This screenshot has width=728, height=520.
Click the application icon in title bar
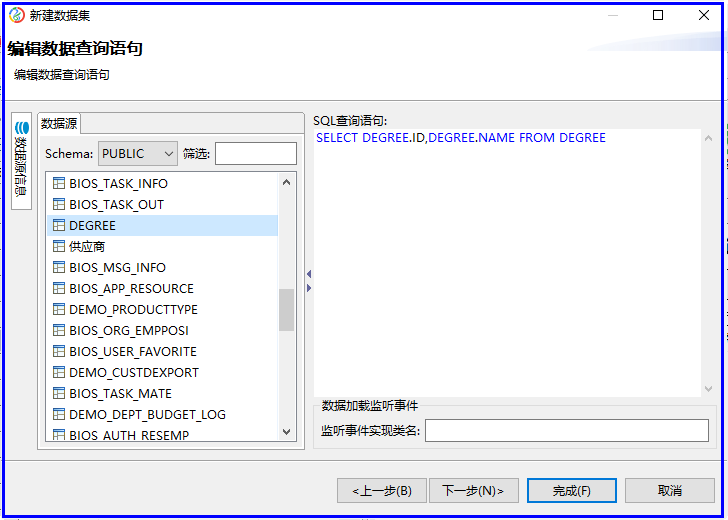16,15
